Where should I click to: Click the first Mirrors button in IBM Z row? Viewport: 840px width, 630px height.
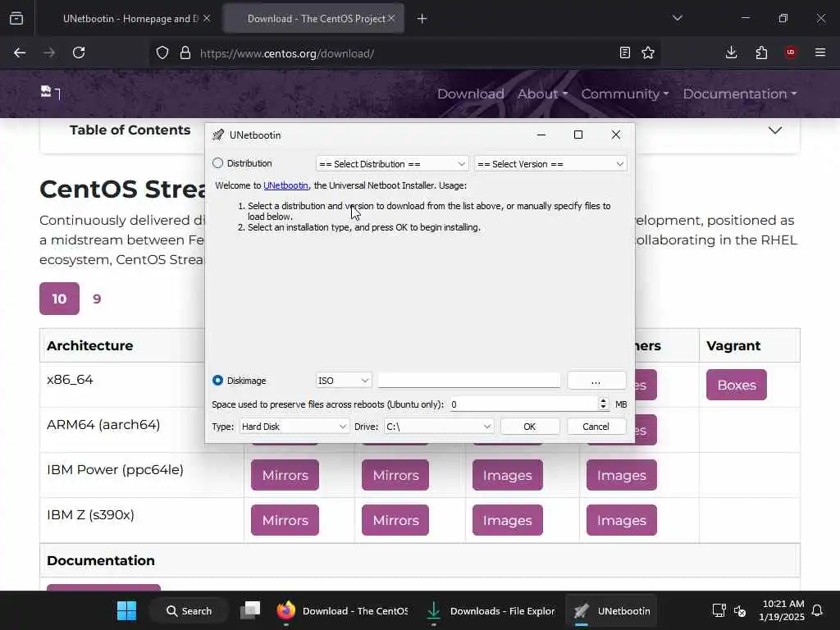[x=285, y=520]
